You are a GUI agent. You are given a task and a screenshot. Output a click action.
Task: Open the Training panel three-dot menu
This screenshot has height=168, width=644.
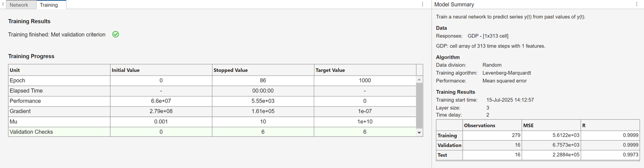[422, 5]
